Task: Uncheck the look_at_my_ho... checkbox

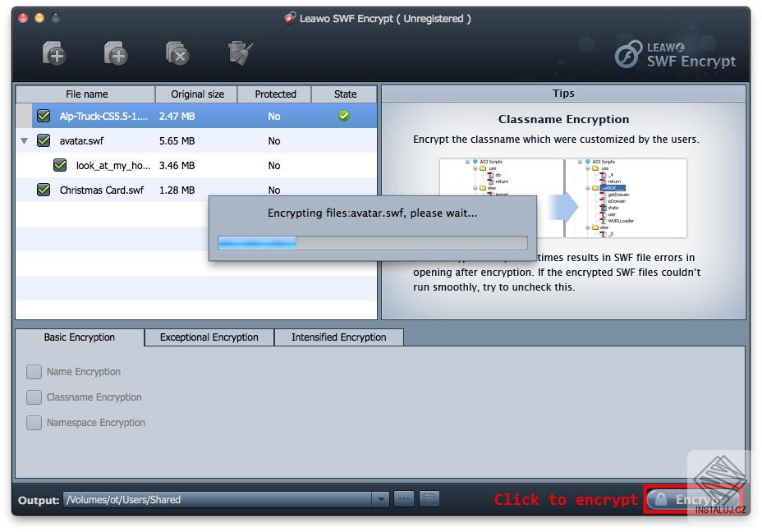Action: [x=60, y=165]
